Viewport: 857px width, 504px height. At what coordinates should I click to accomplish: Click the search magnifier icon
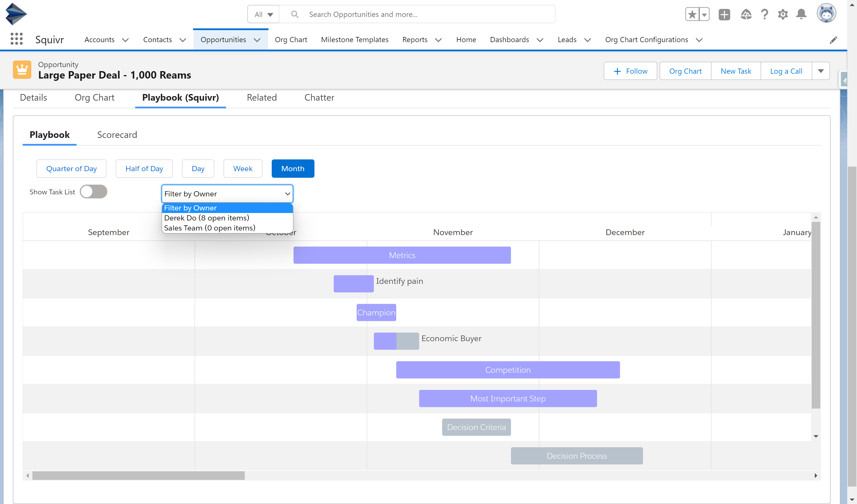[295, 14]
